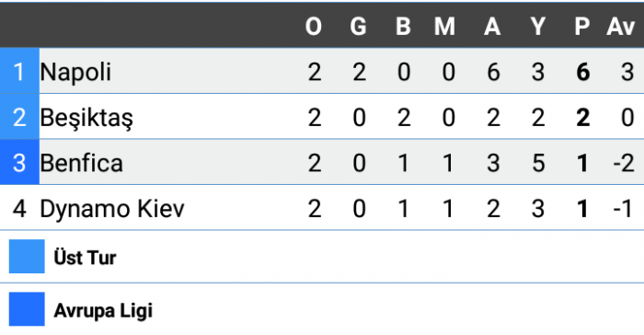Click the light blue Üst Tur swatch
The image size is (644, 335).
click(x=27, y=257)
